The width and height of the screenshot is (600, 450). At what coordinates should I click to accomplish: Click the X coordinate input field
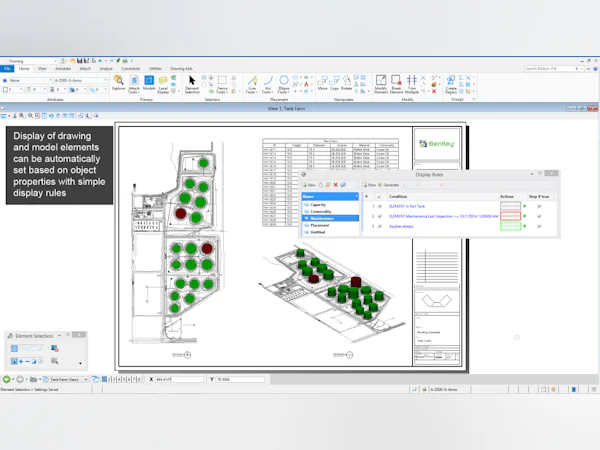(x=179, y=379)
